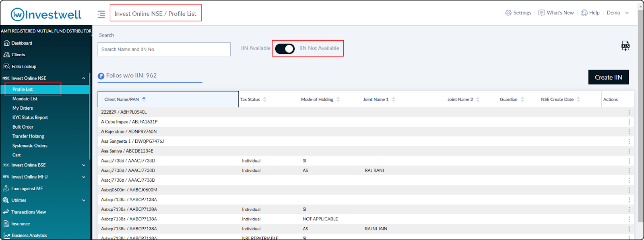Click the Help icon

click(584, 13)
